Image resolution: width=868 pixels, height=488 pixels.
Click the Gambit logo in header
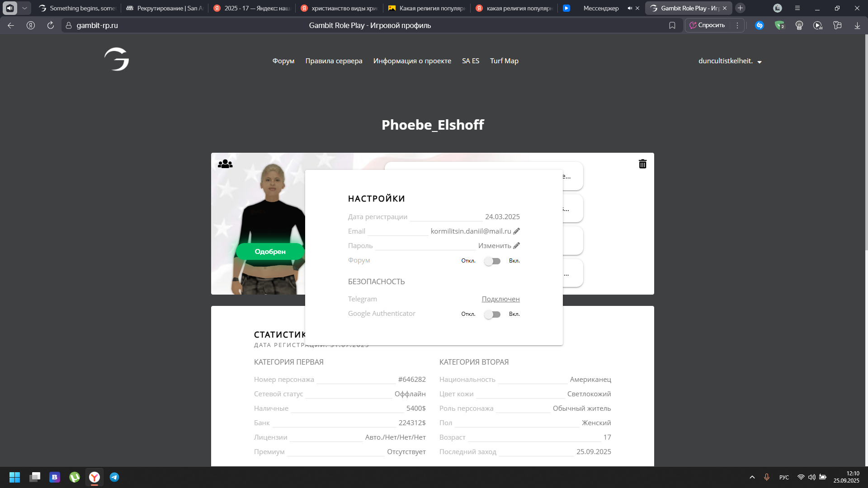tap(117, 59)
